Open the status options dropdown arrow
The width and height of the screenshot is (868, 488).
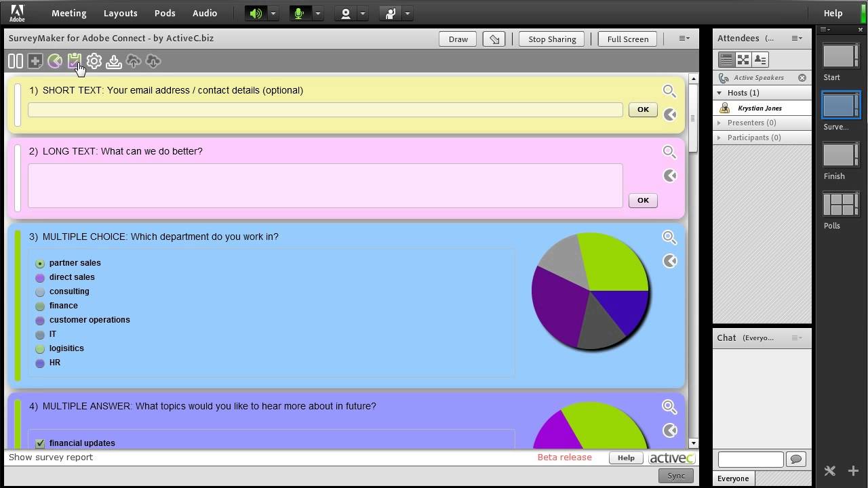click(x=407, y=14)
